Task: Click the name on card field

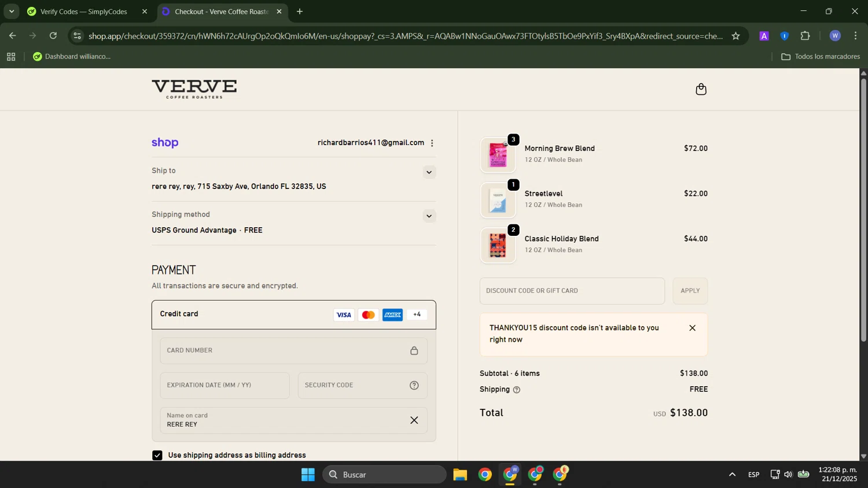Action: pos(294,420)
